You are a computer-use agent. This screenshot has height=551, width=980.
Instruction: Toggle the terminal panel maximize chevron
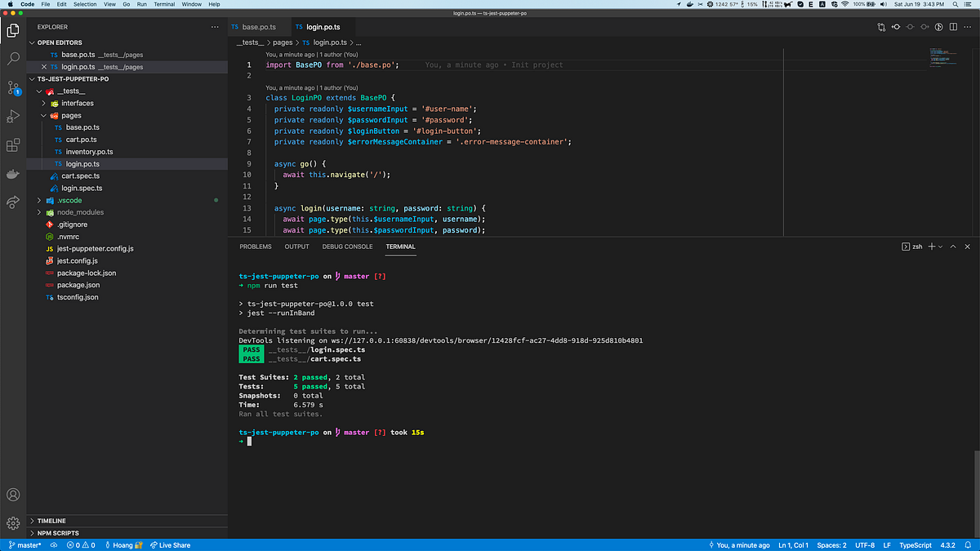coord(953,245)
